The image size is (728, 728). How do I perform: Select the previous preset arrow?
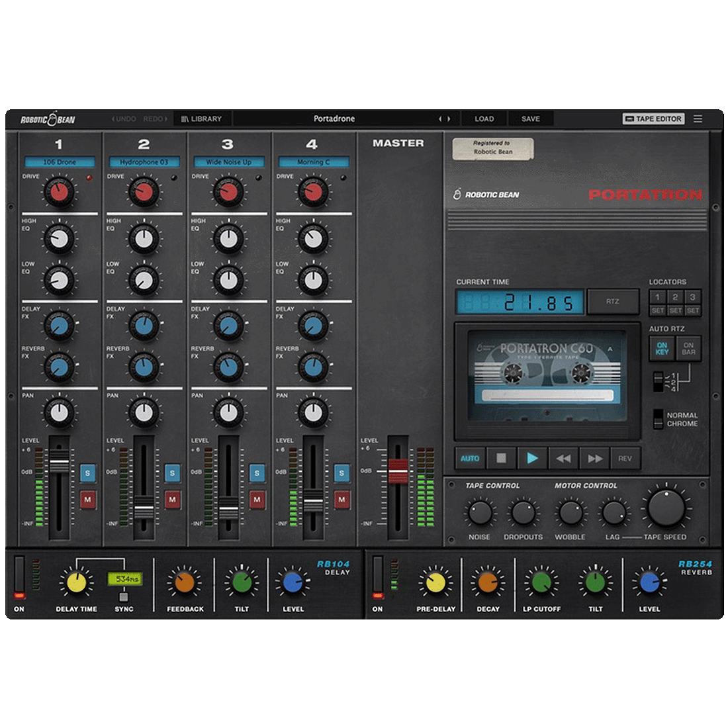(440, 119)
